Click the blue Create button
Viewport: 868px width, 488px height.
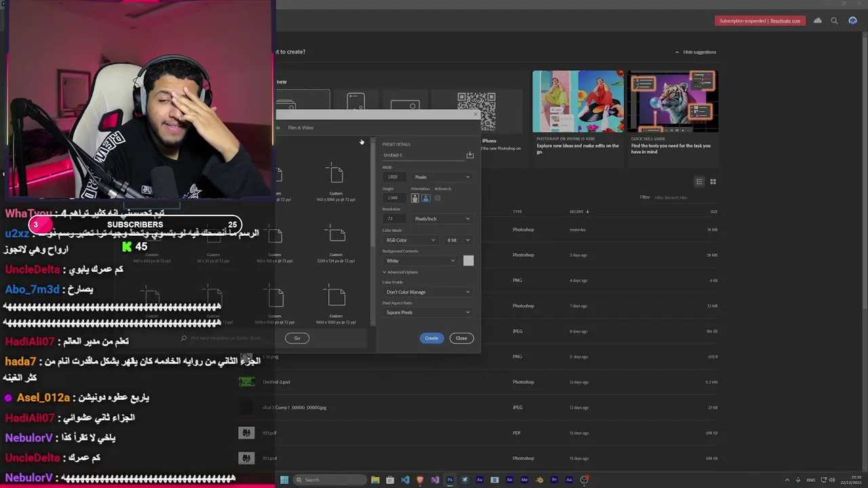click(431, 338)
